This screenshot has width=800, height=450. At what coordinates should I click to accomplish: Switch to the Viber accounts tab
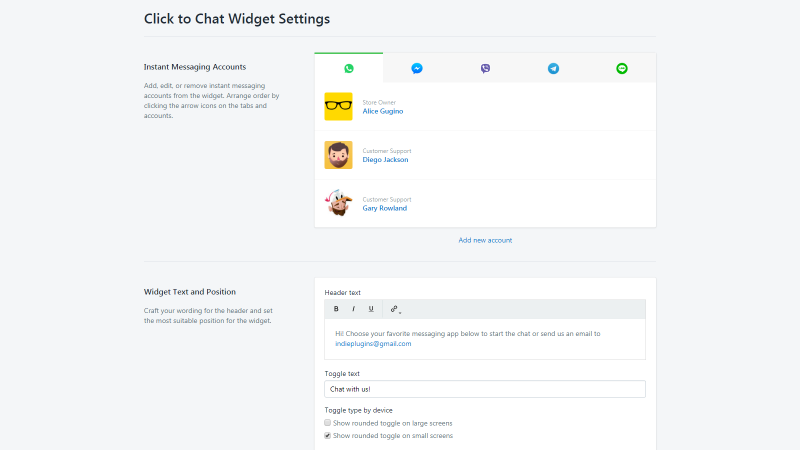click(x=485, y=68)
